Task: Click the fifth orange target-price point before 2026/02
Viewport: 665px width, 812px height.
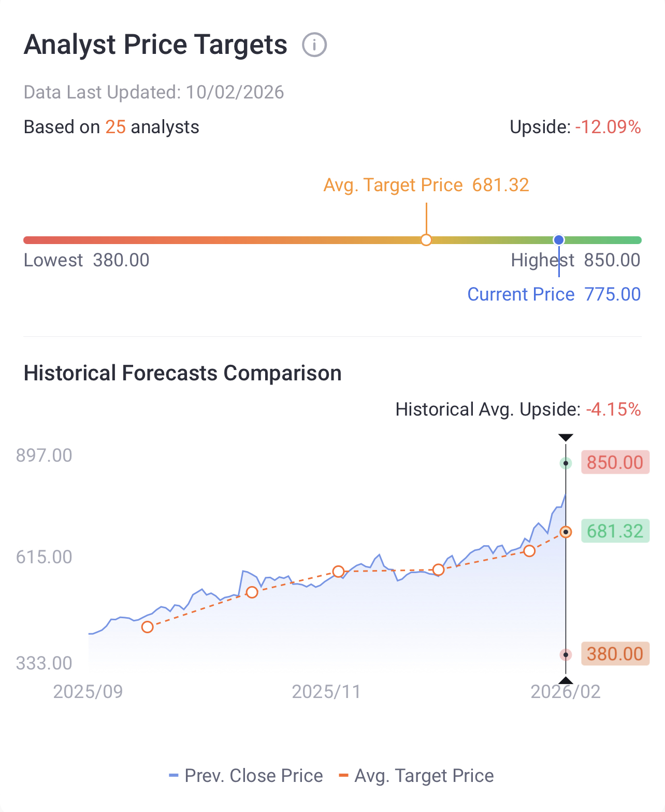Action: coord(529,551)
